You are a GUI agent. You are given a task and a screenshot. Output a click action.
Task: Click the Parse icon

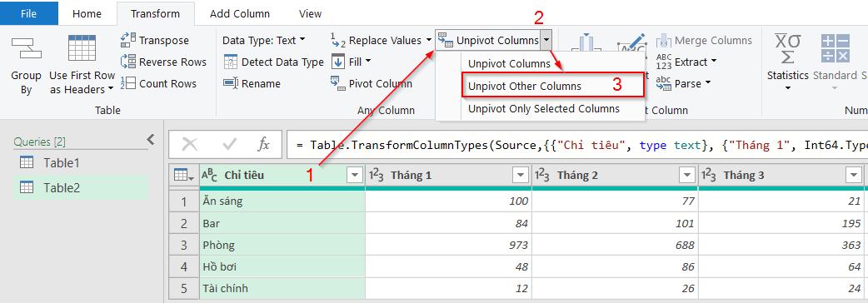point(664,83)
